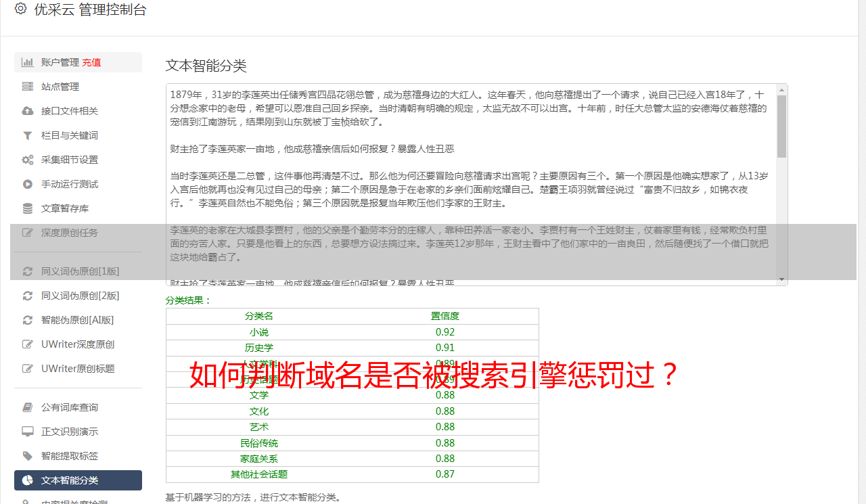Click the 艺术 category cell
This screenshot has height=504, width=866.
click(x=259, y=427)
